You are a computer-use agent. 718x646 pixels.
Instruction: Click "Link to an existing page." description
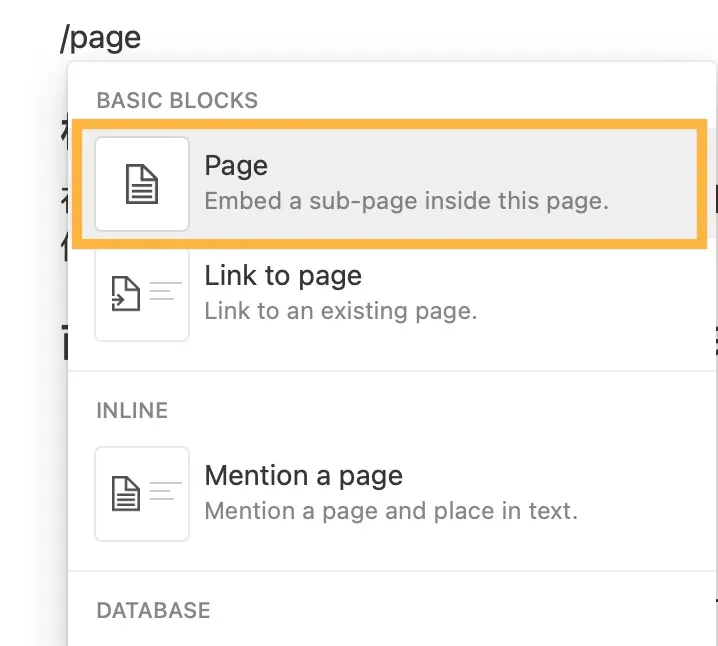[341, 310]
